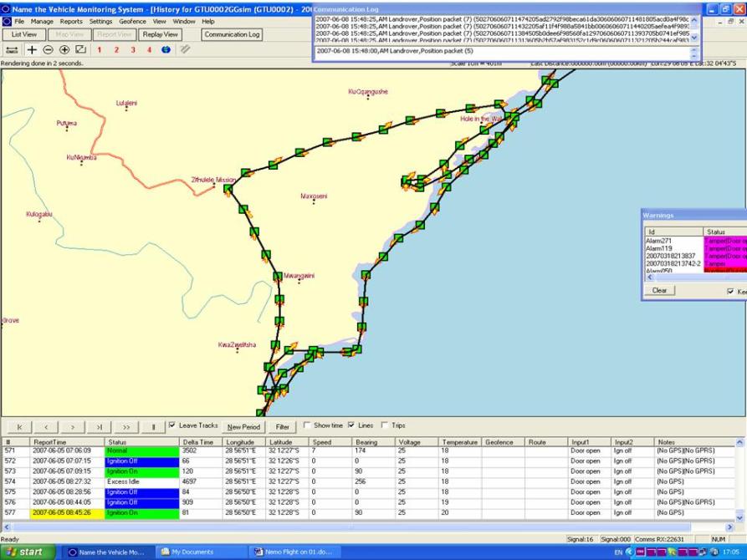
Task: Open the Communication Log button
Action: pyautogui.click(x=232, y=34)
